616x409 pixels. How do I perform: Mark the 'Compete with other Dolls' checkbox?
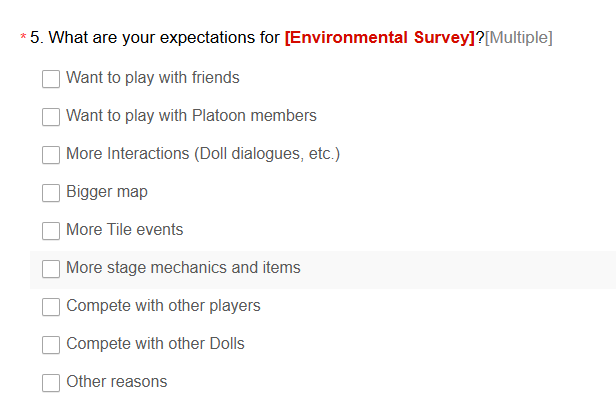(51, 345)
